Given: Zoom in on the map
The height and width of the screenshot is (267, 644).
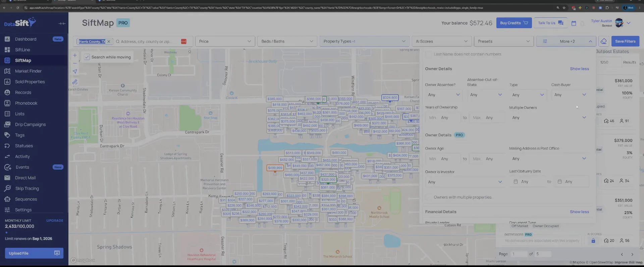Looking at the screenshot, I should coord(75,55).
